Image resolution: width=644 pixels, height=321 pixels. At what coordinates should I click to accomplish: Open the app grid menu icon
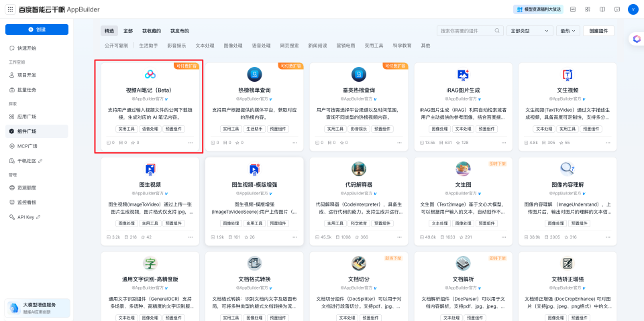pos(9,9)
